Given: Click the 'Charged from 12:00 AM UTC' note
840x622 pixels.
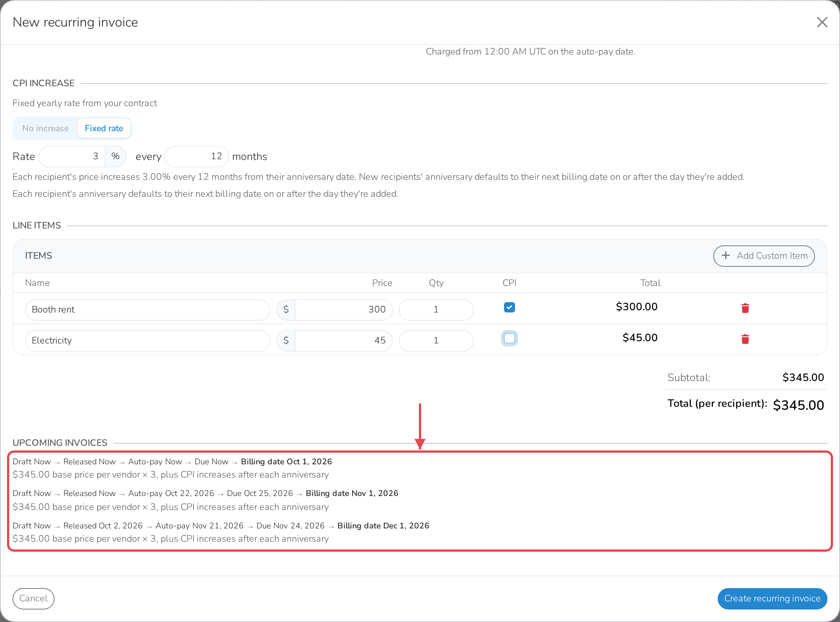Looking at the screenshot, I should (530, 52).
